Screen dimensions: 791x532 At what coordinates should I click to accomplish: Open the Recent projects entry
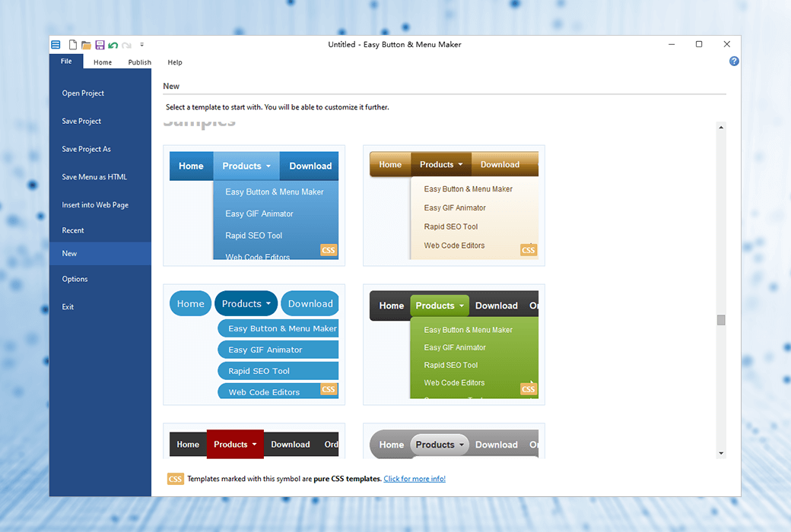[100, 230]
